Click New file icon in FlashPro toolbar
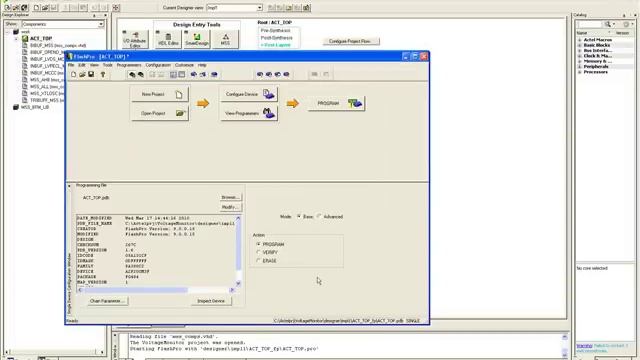 coord(73,74)
